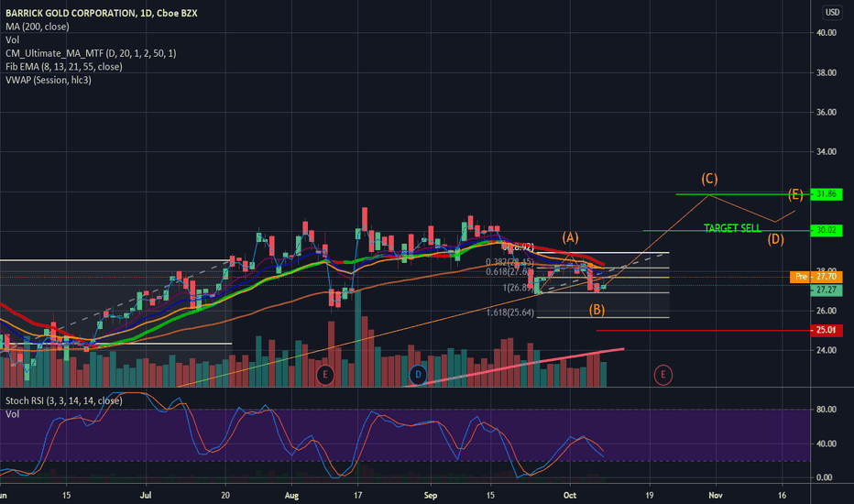Viewport: 854px width, 504px height.
Task: Click the red 25.01 stop price label
Action: click(x=827, y=330)
